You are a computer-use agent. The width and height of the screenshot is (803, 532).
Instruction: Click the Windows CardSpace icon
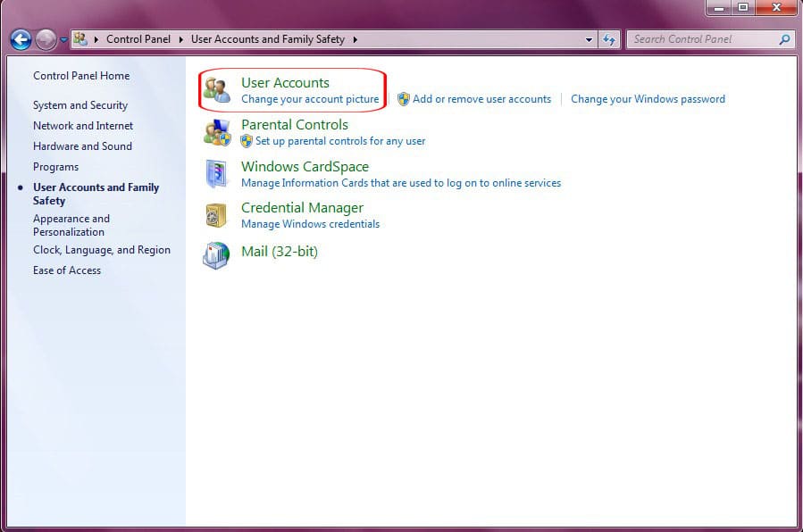tap(217, 174)
